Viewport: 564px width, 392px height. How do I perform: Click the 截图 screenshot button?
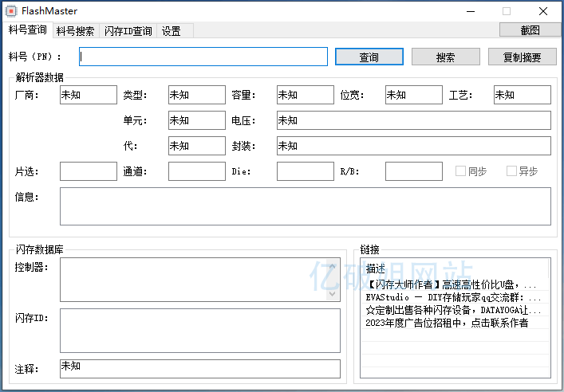[529, 30]
